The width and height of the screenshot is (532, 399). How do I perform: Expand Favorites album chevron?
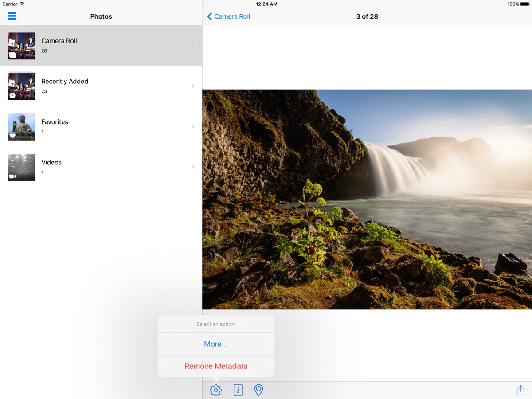click(192, 126)
